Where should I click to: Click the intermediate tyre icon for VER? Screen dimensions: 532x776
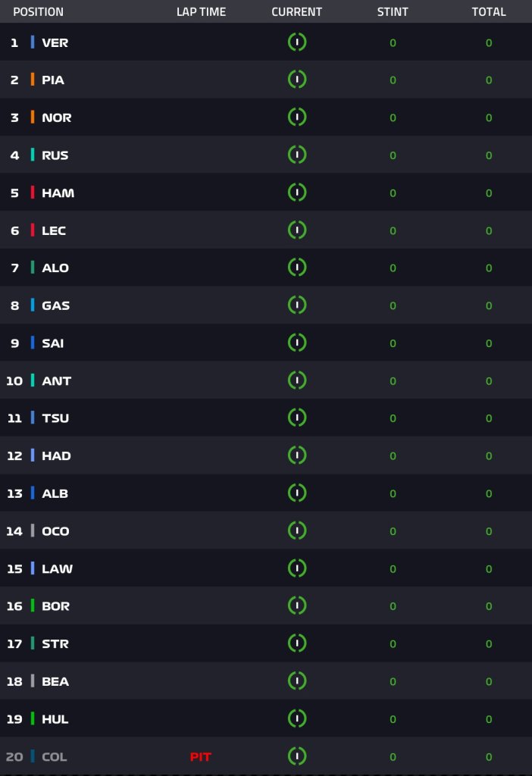[297, 42]
